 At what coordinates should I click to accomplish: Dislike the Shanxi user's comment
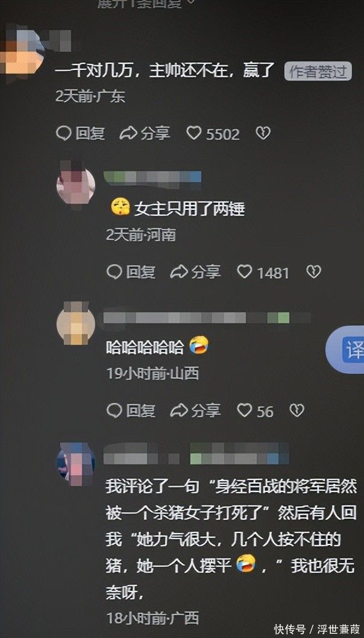point(297,411)
